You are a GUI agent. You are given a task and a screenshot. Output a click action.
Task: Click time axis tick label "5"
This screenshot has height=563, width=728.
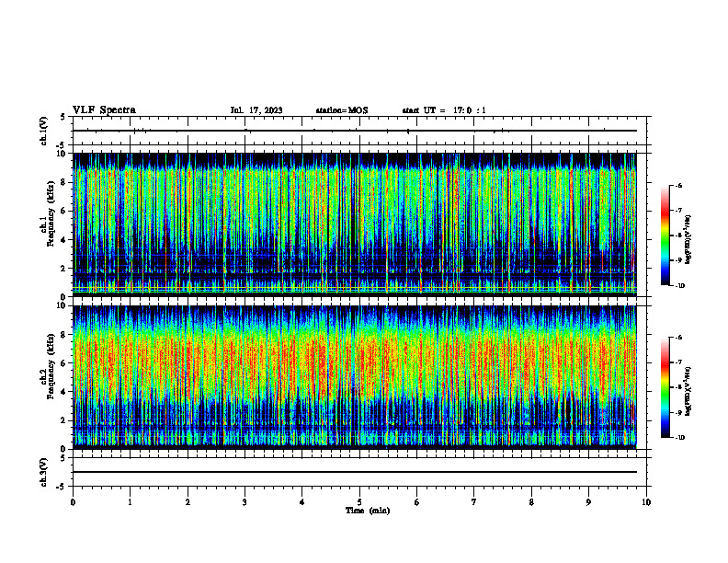point(359,502)
